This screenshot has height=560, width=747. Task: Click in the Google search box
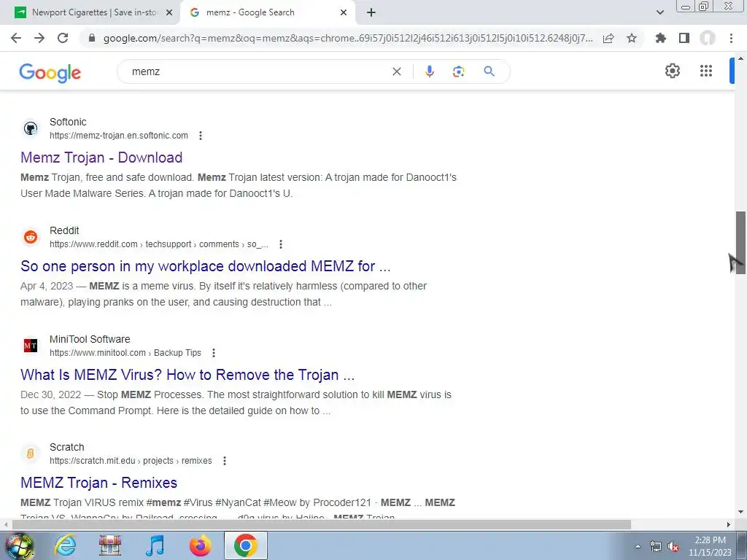pyautogui.click(x=258, y=71)
